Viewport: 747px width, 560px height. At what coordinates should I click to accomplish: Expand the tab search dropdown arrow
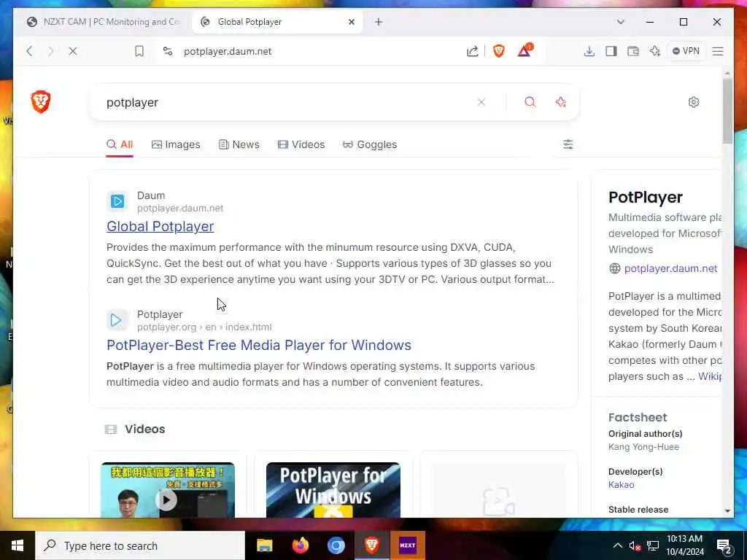(x=620, y=22)
